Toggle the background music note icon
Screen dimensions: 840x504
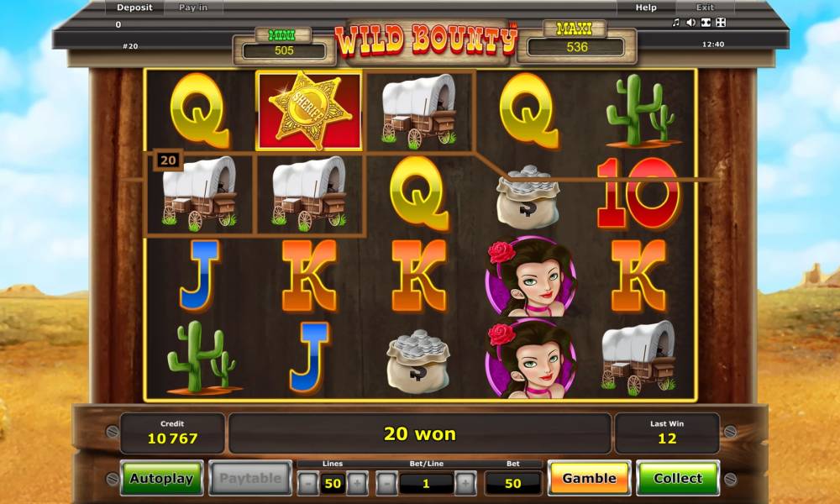point(676,22)
